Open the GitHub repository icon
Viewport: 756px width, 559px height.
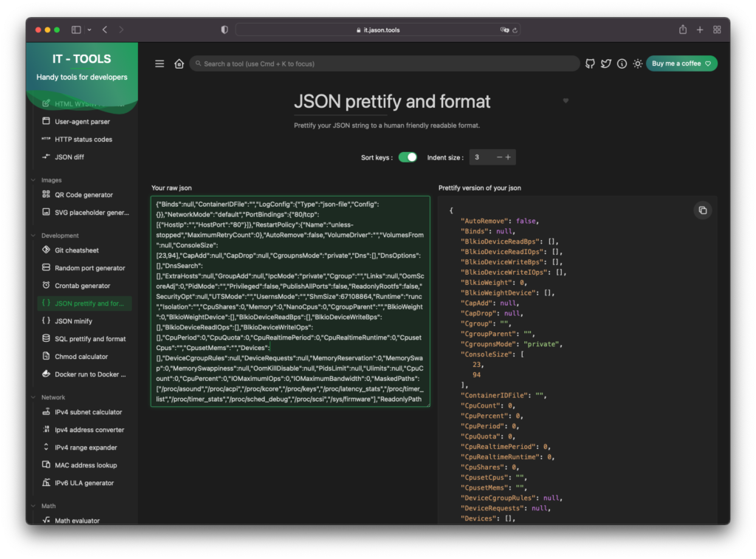pyautogui.click(x=590, y=64)
